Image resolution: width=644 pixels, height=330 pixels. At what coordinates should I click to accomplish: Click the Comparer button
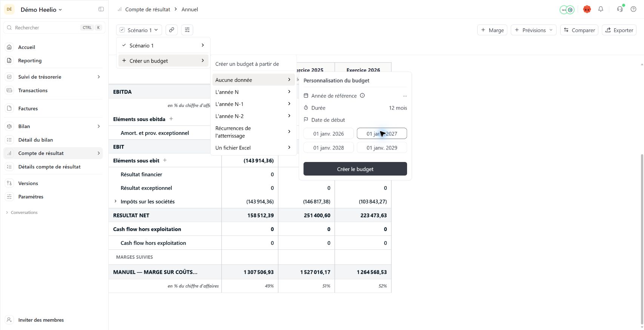tap(579, 30)
